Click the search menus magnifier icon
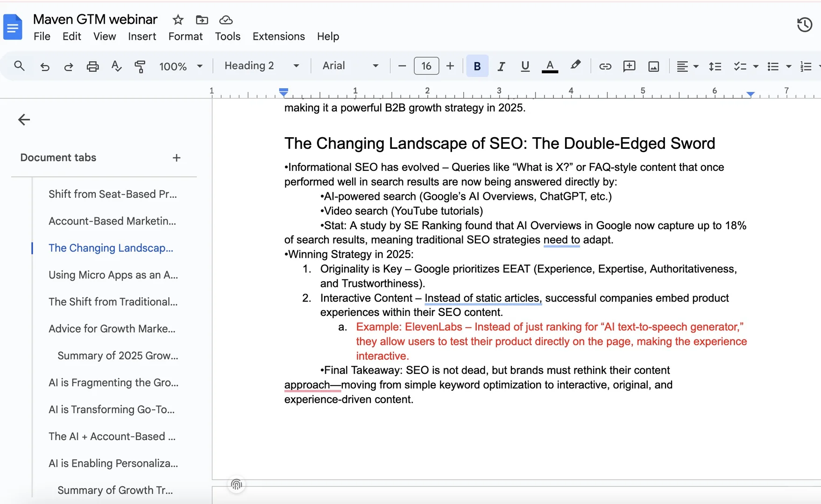 [19, 66]
